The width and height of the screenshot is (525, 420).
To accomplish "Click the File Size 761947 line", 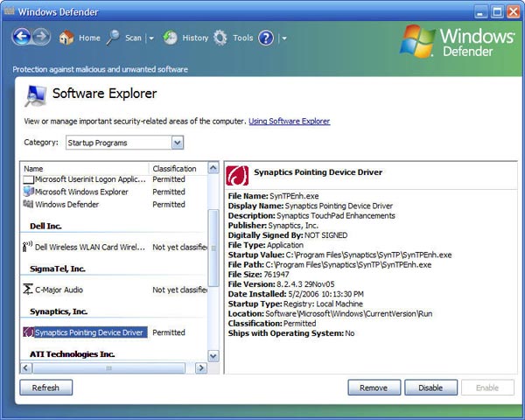I will [258, 274].
